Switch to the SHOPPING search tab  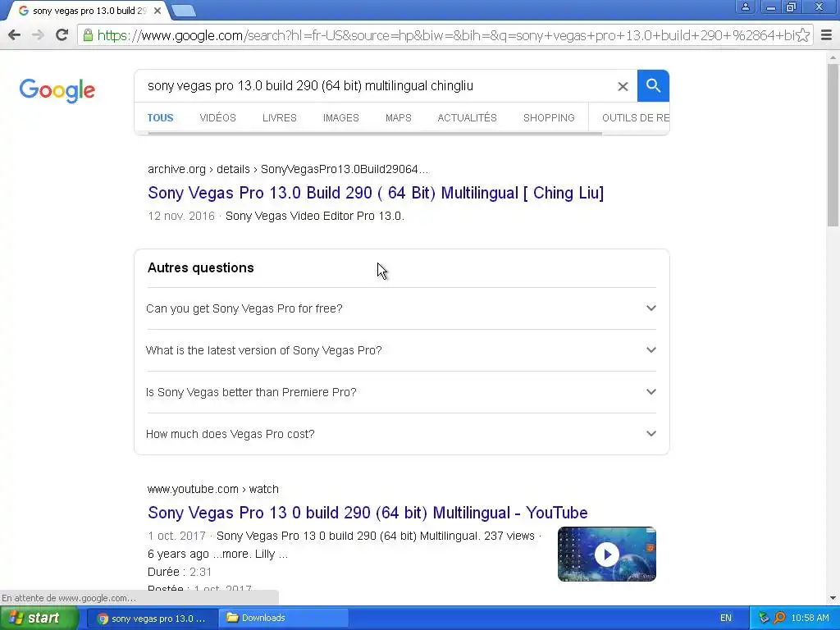tap(549, 118)
